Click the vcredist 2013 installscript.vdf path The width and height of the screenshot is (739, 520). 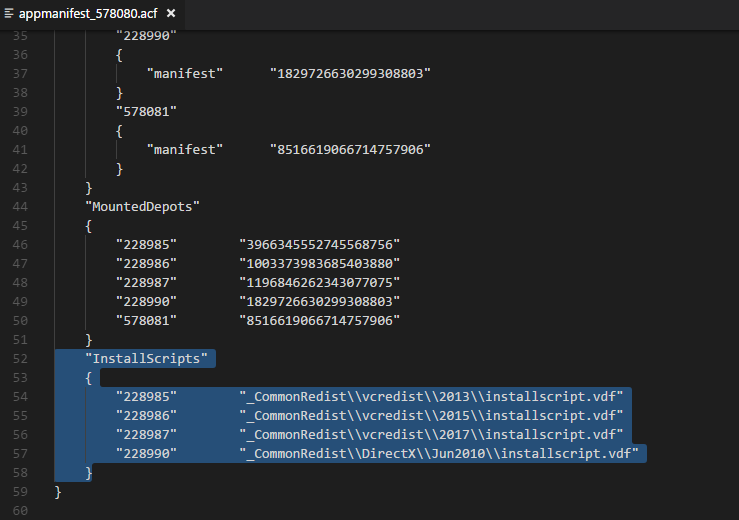431,396
